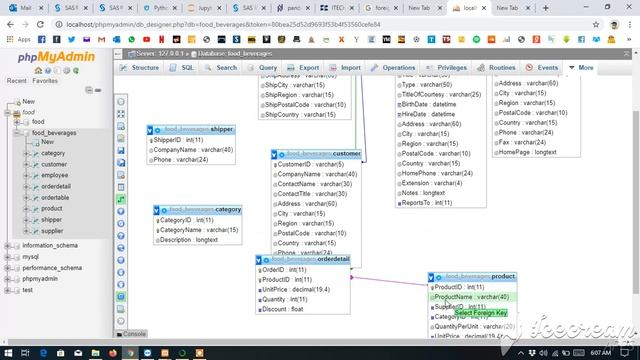Open a new browser tab plus button
Screen dimensions: 640x360
click(x=546, y=8)
